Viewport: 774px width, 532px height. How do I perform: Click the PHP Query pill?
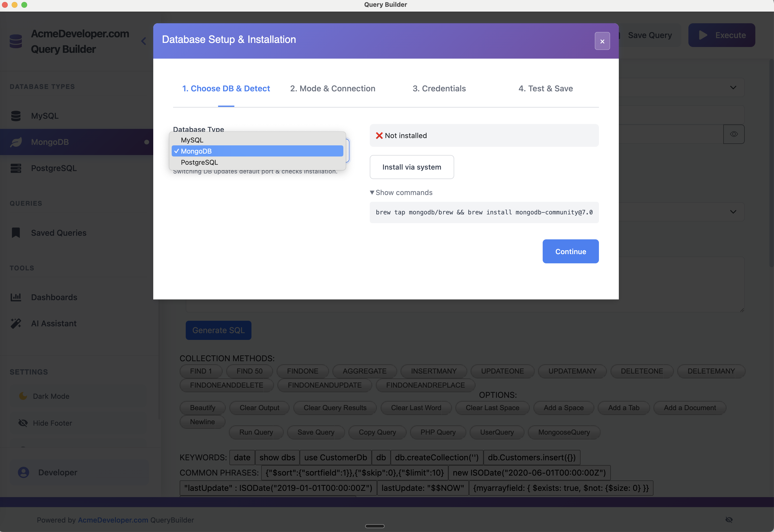[438, 432]
